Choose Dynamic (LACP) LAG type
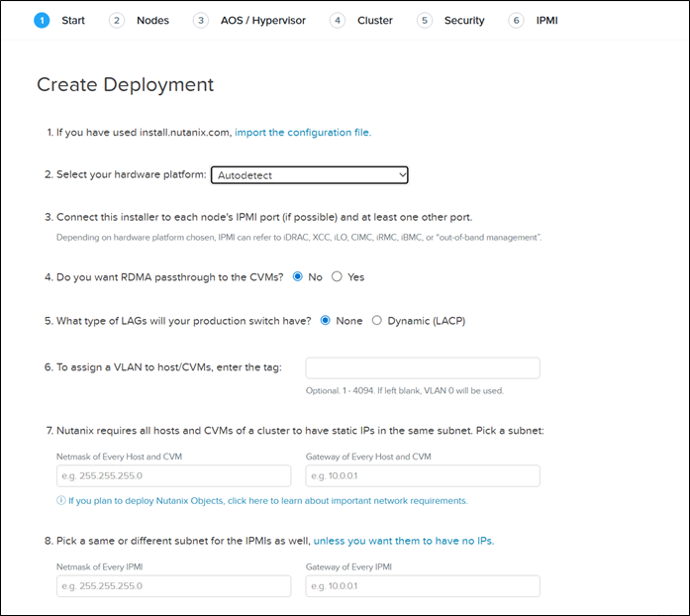The image size is (690, 616). [376, 321]
